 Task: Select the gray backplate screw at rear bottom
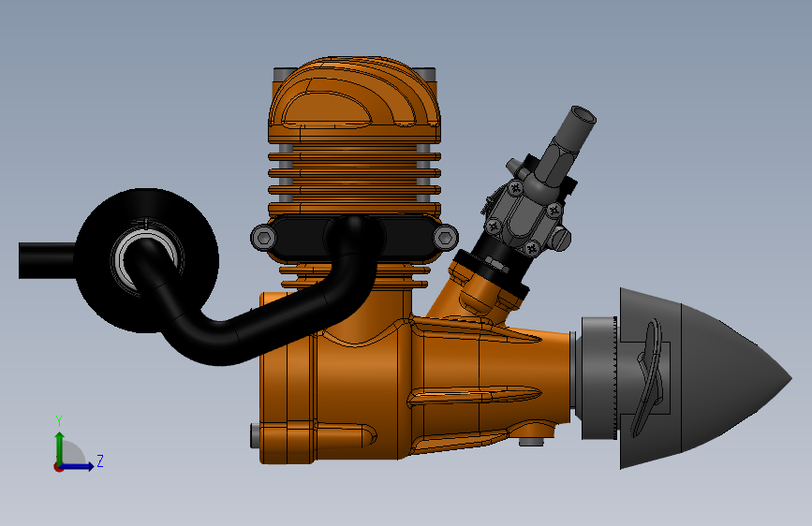pyautogui.click(x=255, y=435)
